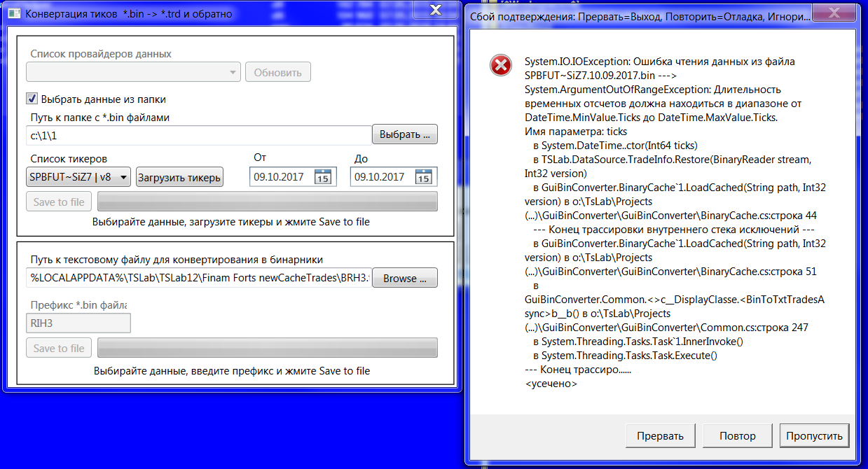868x469 pixels.
Task: Focus the До date field showing 09.10.2017
Action: pyautogui.click(x=394, y=177)
